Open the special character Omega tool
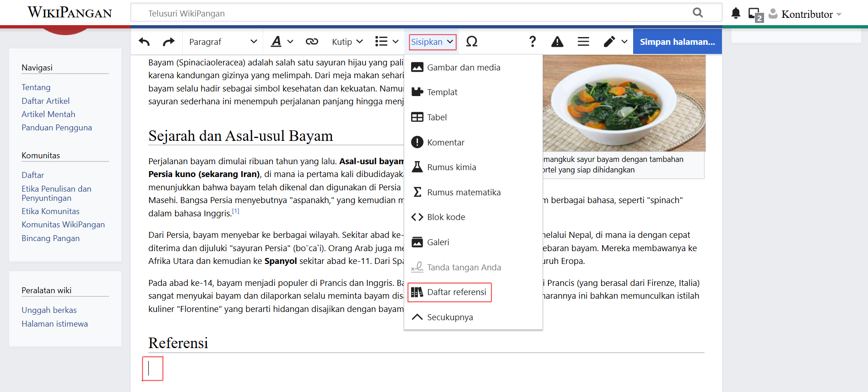 point(472,42)
